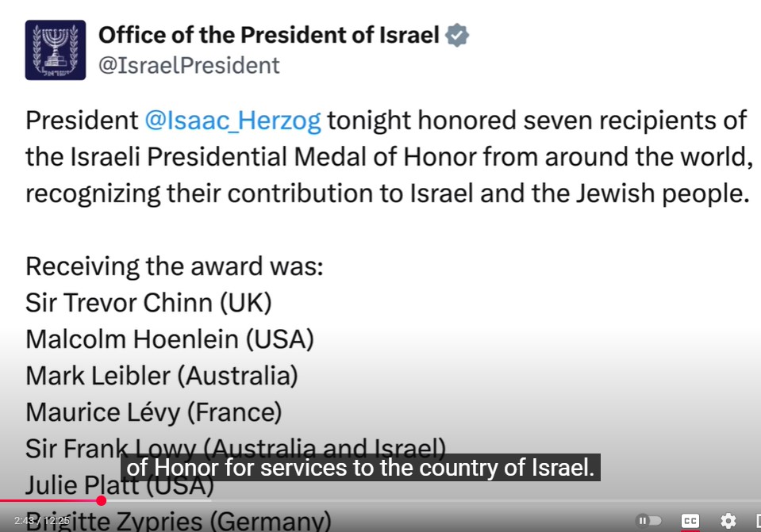Click the Sir Trevor Chinn (UK) line
The width and height of the screenshot is (761, 532).
[148, 302]
